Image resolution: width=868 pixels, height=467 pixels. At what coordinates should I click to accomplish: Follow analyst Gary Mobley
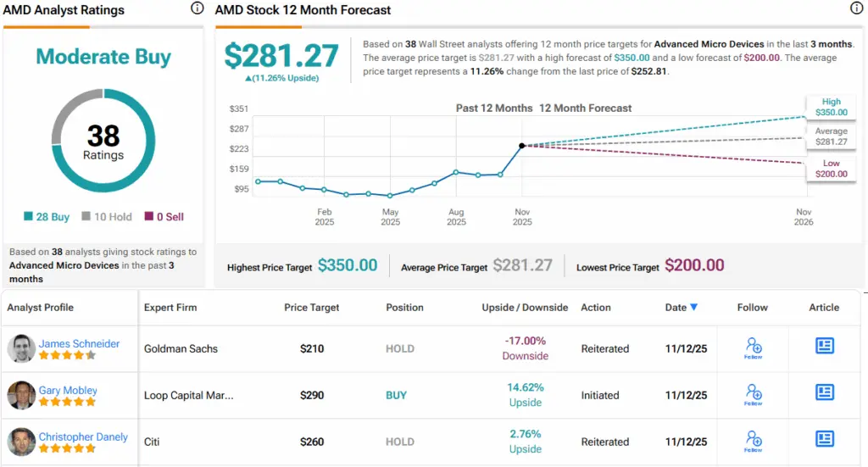[753, 393]
